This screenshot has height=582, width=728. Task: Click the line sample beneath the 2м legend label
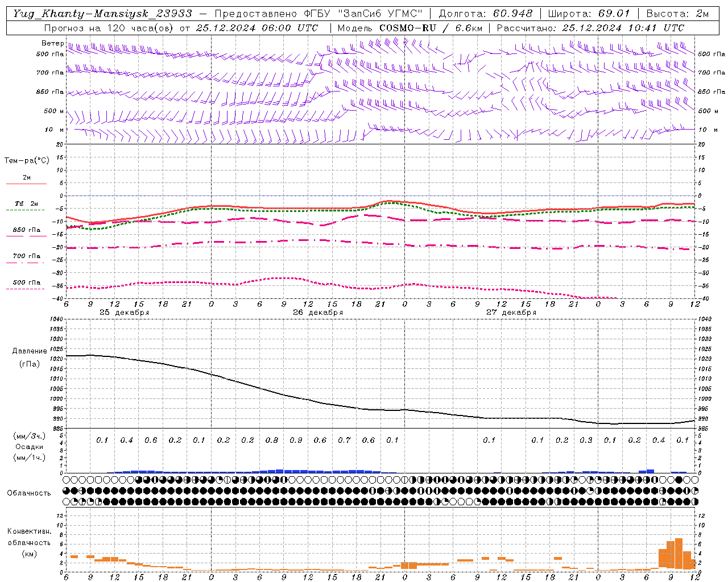click(x=26, y=184)
